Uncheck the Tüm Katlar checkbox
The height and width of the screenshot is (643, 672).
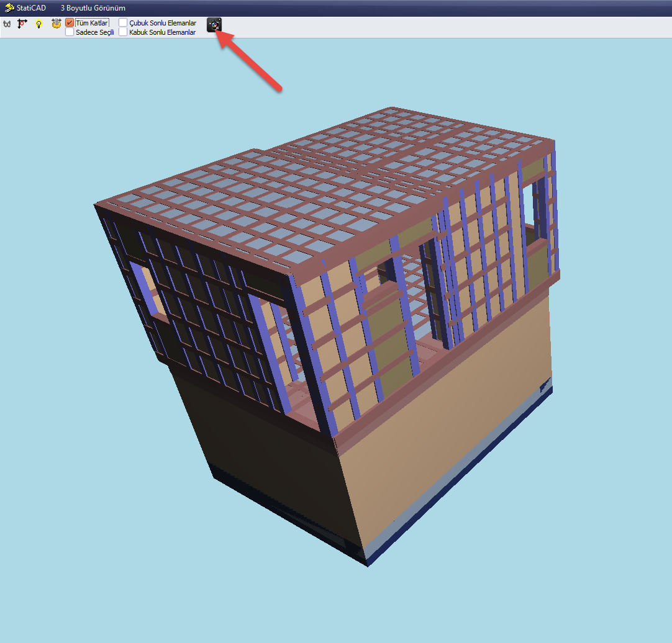coord(70,23)
